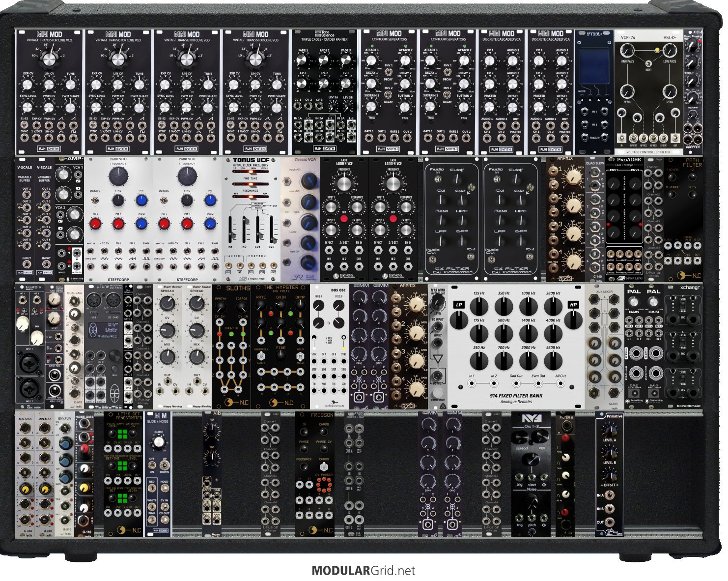Click the Hold jack on Glide + Noise
Screen dimensions: 728x581
click(x=165, y=489)
